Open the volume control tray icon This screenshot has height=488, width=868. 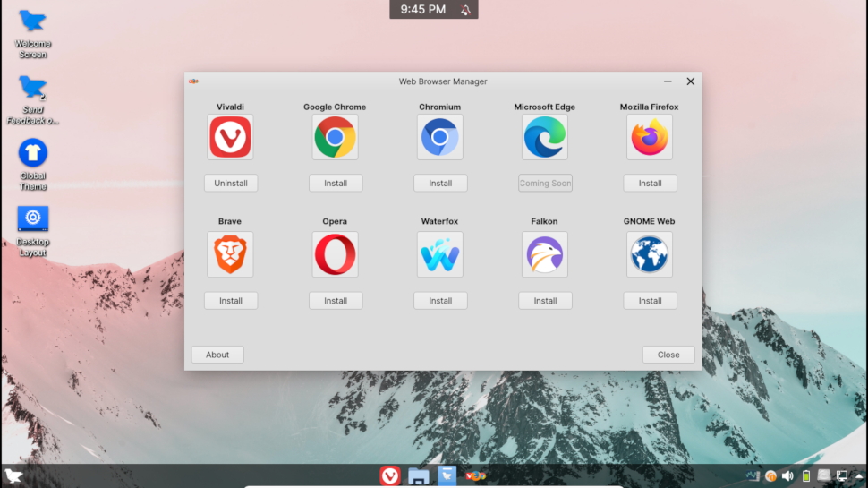coord(788,475)
